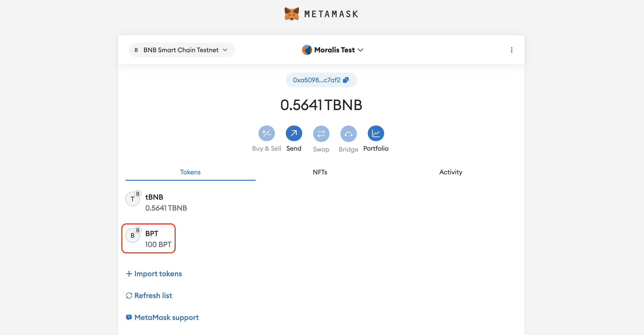
Task: Click the MetaMask support chat icon
Action: click(x=129, y=317)
